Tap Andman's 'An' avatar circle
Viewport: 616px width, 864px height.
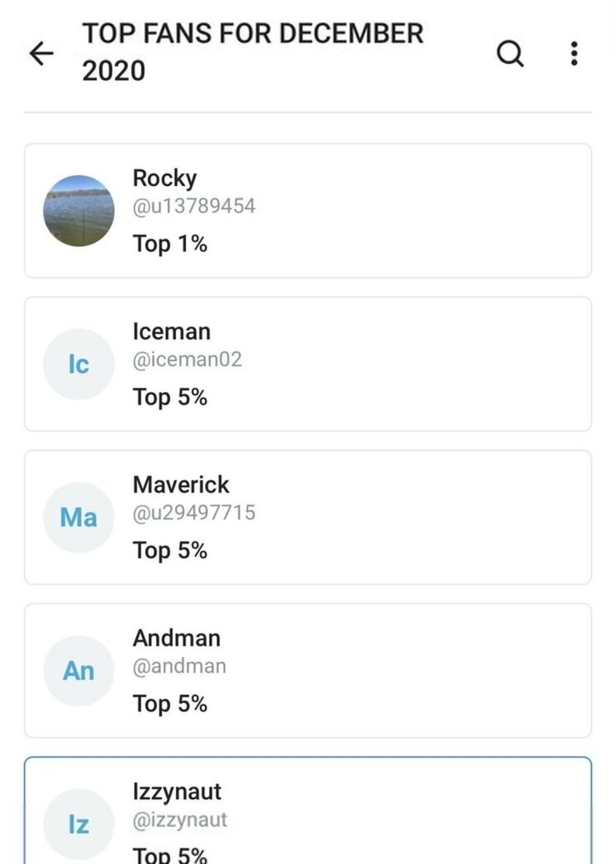[x=79, y=671]
